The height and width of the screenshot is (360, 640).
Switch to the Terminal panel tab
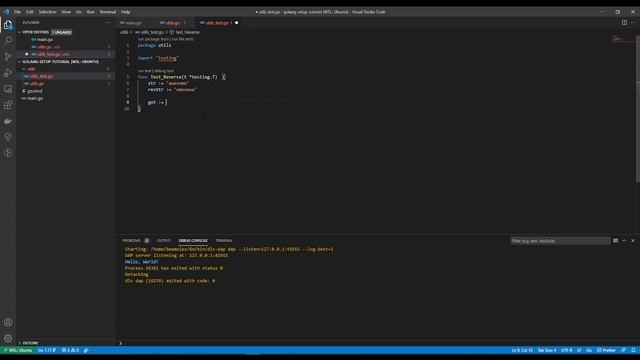point(224,241)
